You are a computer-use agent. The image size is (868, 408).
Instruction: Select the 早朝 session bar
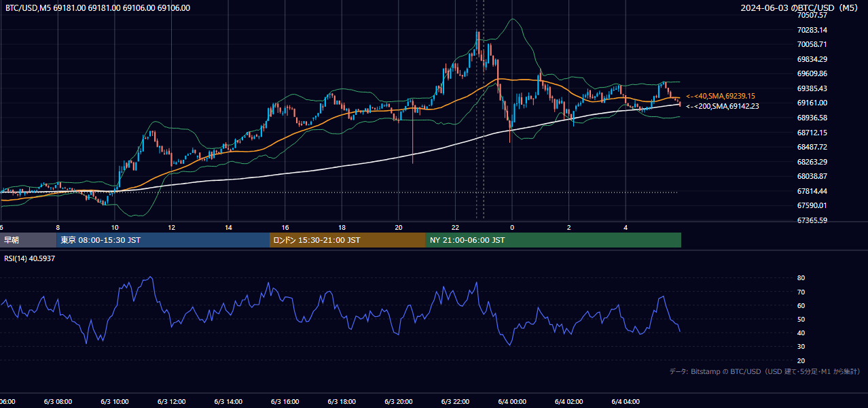(28, 240)
